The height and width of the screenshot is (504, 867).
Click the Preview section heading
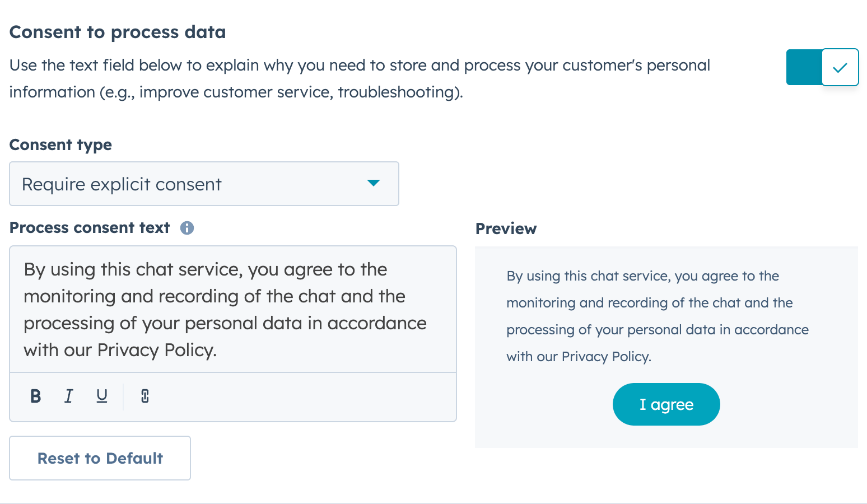(506, 228)
